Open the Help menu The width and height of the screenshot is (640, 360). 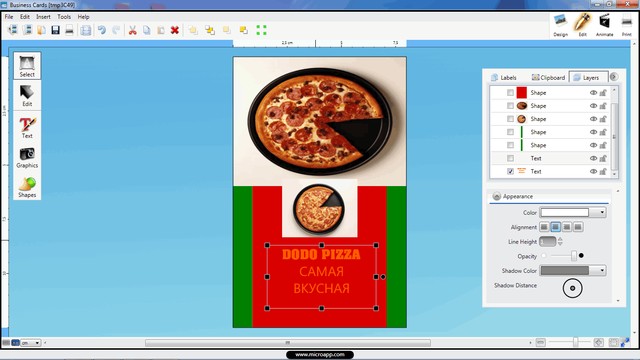pos(83,17)
